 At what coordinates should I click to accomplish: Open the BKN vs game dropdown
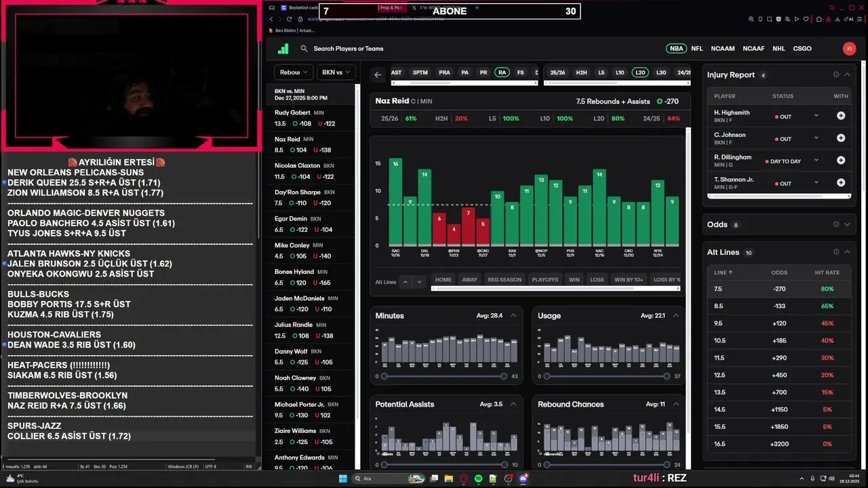coord(336,73)
